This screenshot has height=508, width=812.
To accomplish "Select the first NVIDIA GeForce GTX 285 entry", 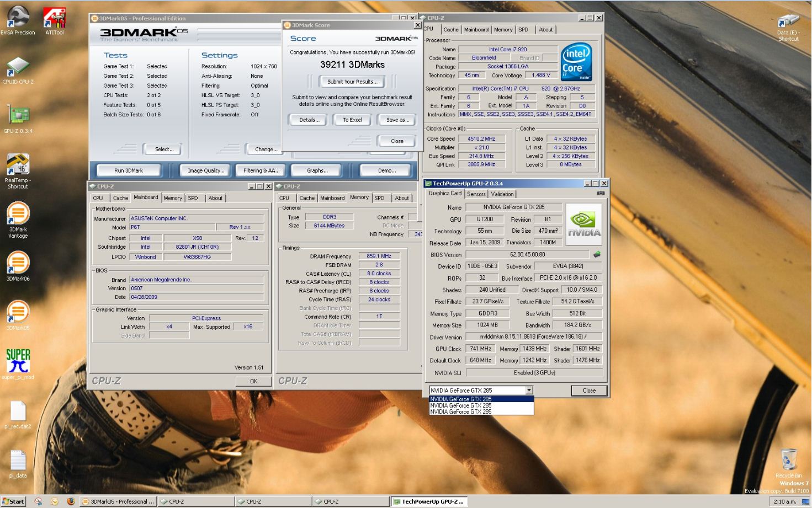I will [481, 399].
